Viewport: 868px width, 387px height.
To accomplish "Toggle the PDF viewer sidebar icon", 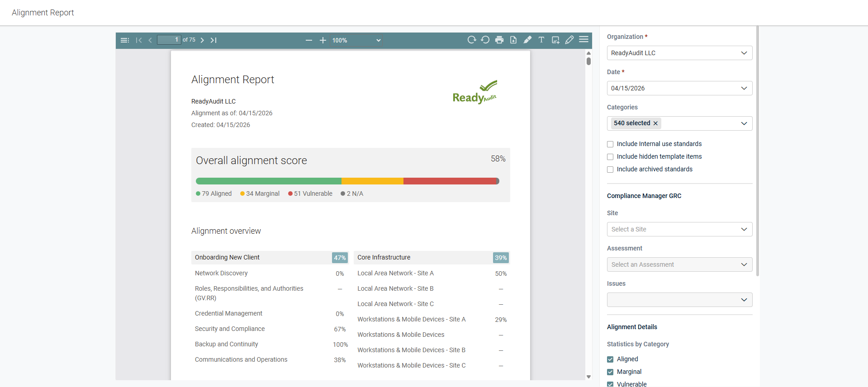I will coord(125,40).
